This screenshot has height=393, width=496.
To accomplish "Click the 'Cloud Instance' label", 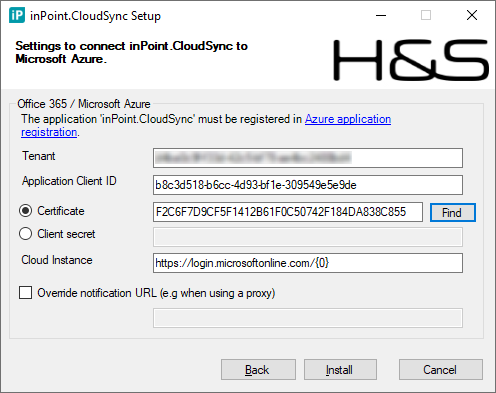I will (57, 260).
